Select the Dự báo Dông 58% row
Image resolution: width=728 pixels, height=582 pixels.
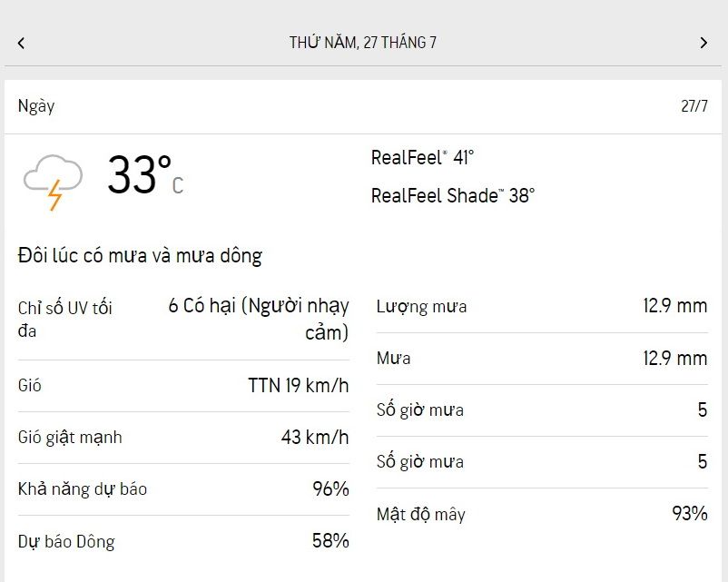(x=183, y=541)
